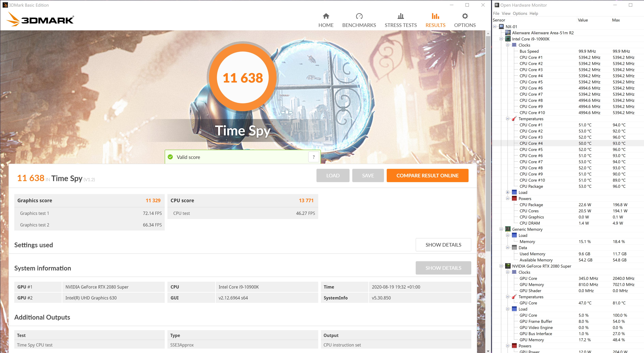Select the Bus Speed sensor row

pyautogui.click(x=568, y=51)
